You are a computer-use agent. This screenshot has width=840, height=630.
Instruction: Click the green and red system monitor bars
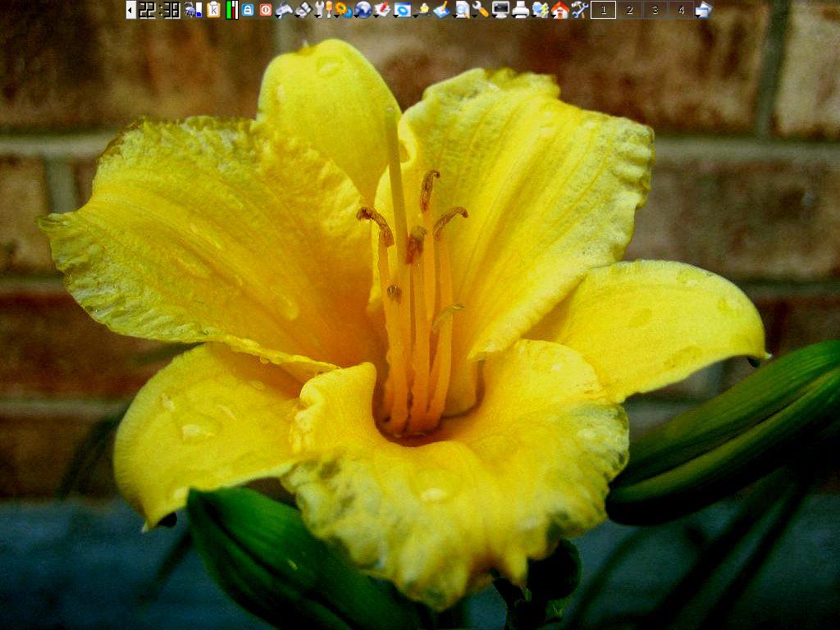click(x=232, y=10)
